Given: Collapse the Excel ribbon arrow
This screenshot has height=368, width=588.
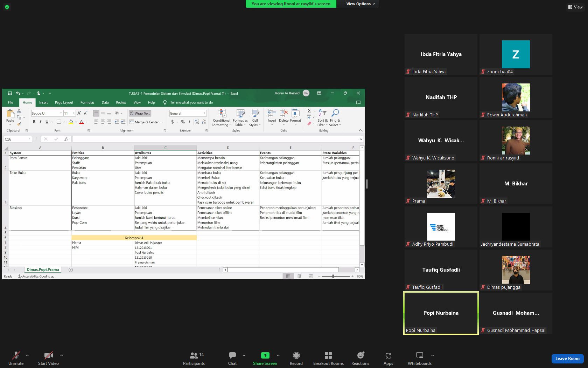Looking at the screenshot, I should [x=360, y=130].
